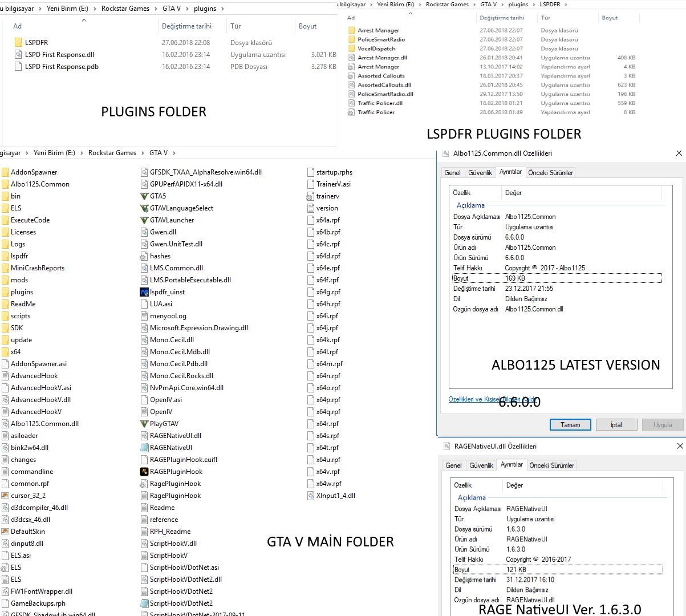The image size is (686, 616).
Task: Select the Boyut row in Albo1125.Common details
Action: pyautogui.click(x=557, y=278)
